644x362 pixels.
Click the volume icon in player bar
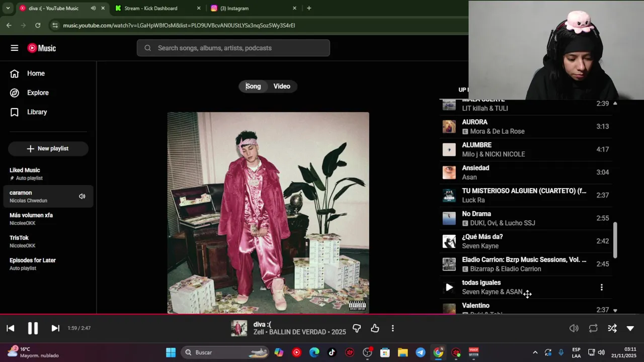[574, 328]
